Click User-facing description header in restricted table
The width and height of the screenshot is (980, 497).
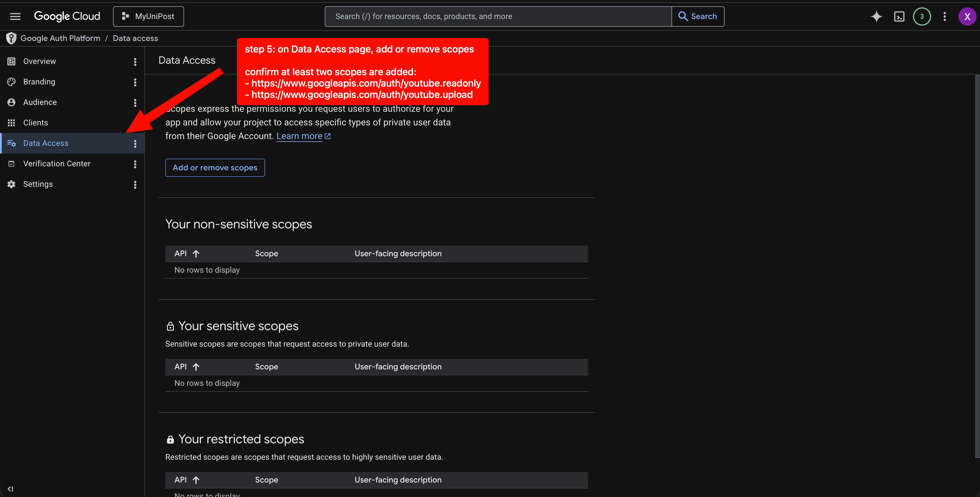coord(398,480)
